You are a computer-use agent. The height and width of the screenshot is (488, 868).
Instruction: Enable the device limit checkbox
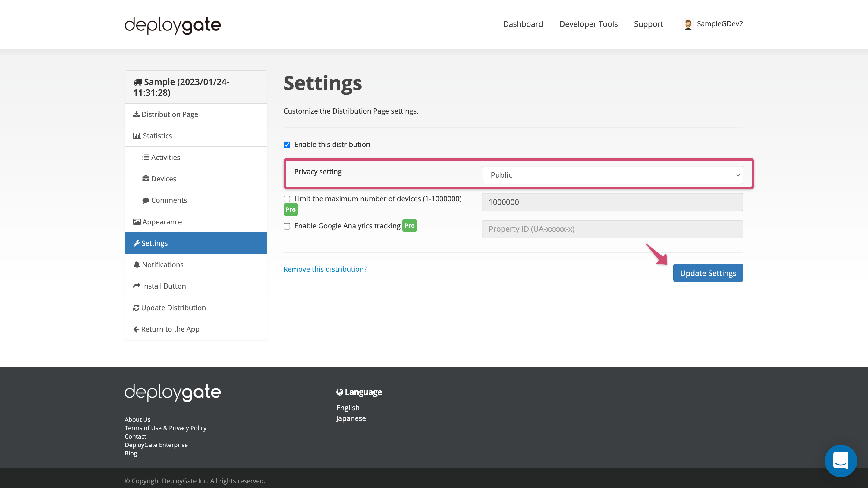pos(287,199)
